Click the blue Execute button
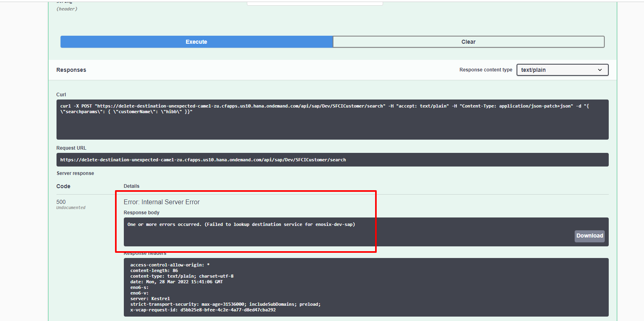The height and width of the screenshot is (321, 644). [x=196, y=42]
